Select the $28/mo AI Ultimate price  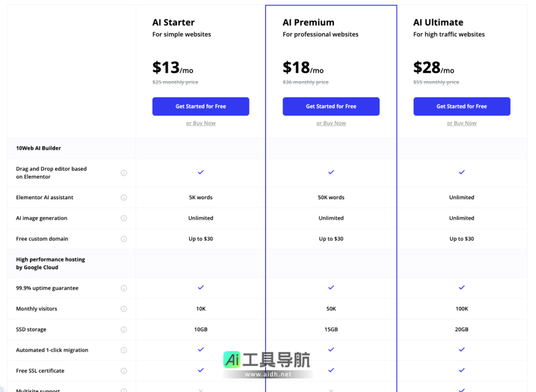[x=434, y=68]
